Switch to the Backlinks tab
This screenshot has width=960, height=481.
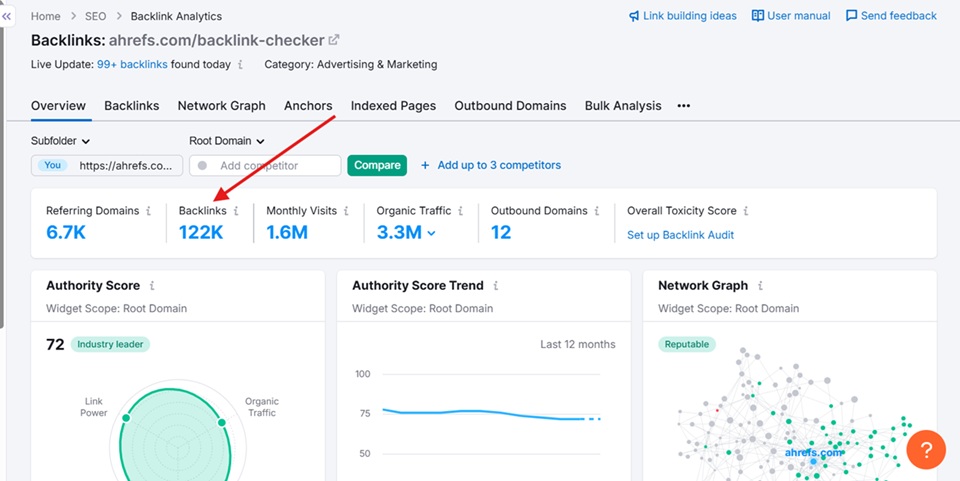point(132,106)
